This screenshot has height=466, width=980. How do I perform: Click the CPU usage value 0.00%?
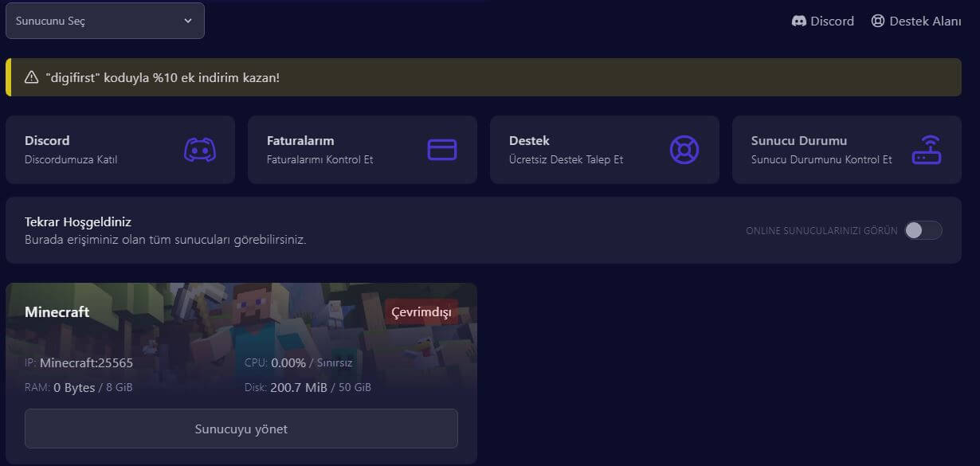pyautogui.click(x=288, y=363)
